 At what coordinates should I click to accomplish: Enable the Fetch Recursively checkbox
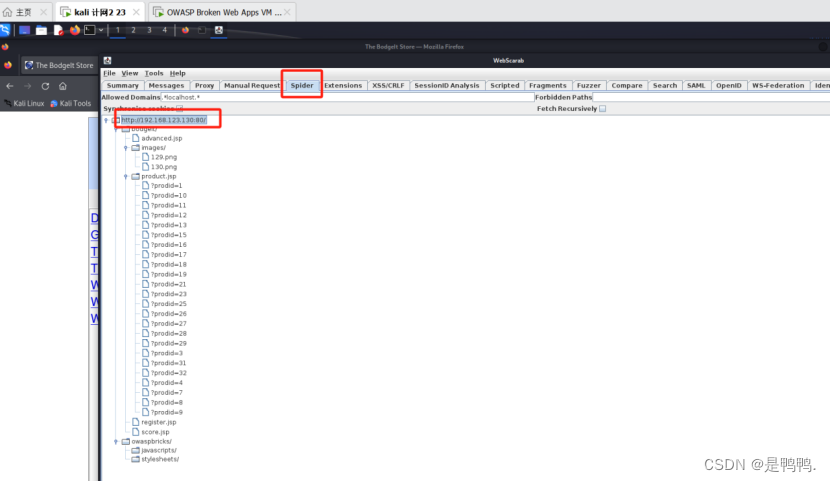pos(603,109)
